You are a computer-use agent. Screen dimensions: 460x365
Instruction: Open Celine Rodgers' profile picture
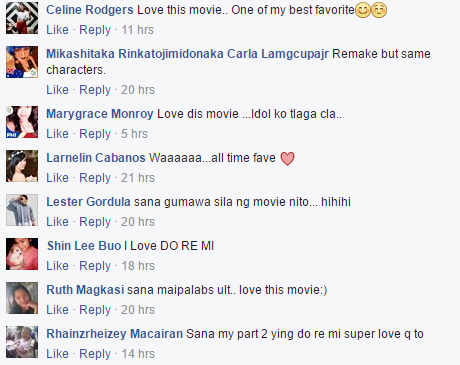(x=22, y=18)
